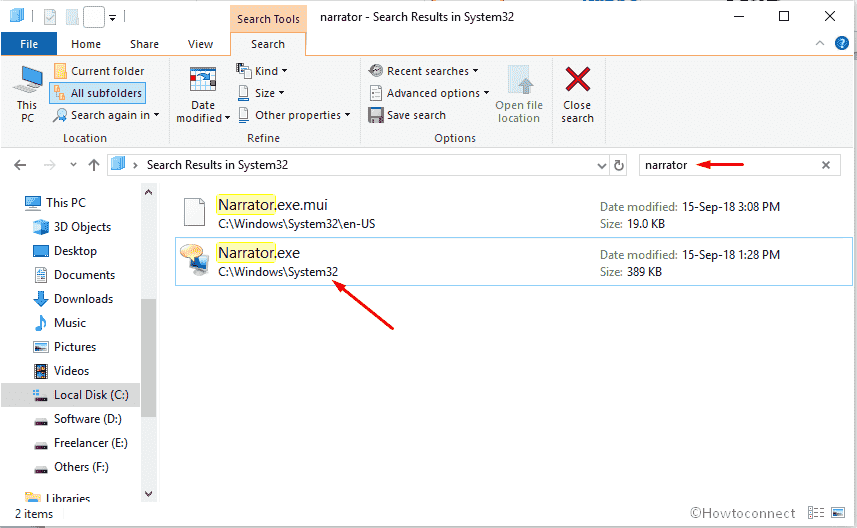Toggle All subfolders search option
The width and height of the screenshot is (857, 528).
(x=98, y=93)
